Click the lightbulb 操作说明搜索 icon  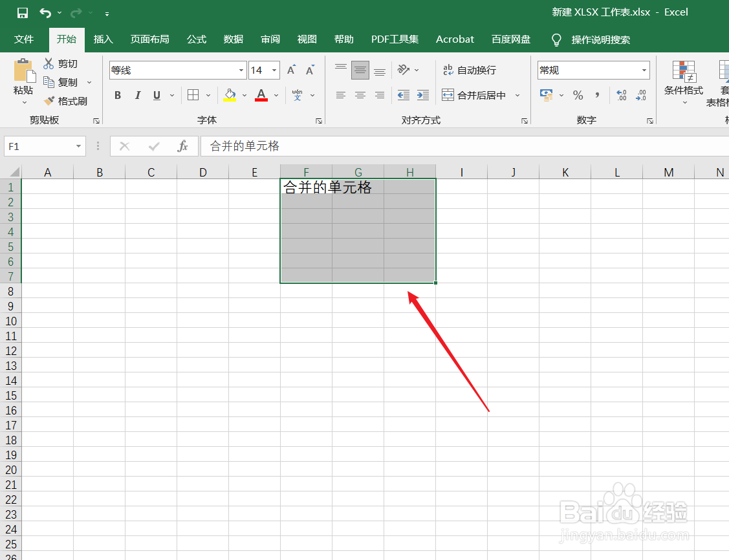[x=556, y=40]
